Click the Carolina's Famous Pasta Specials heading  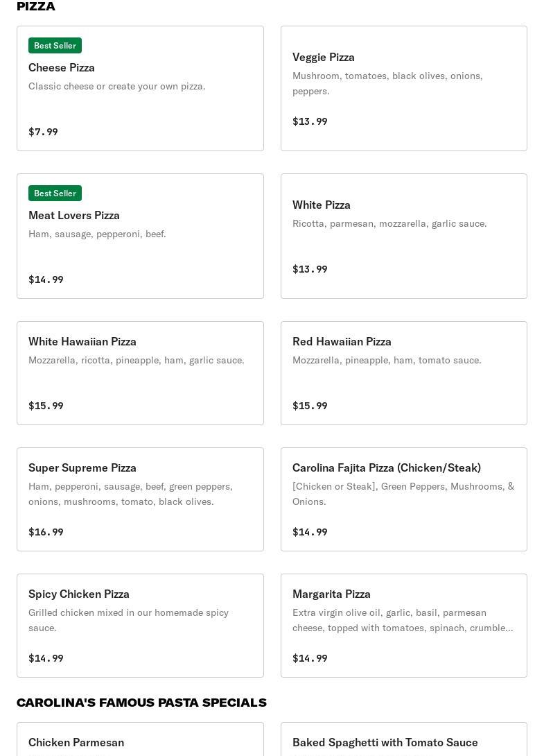pos(141,703)
